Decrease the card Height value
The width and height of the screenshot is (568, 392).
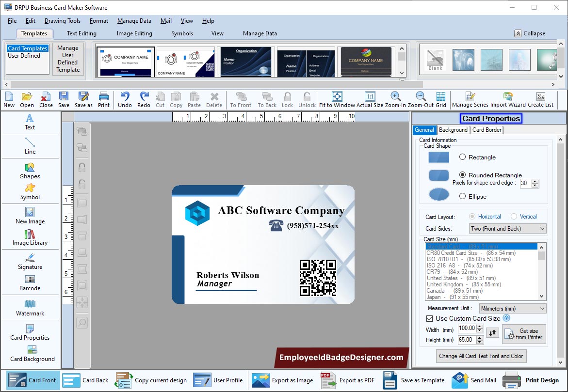480,342
